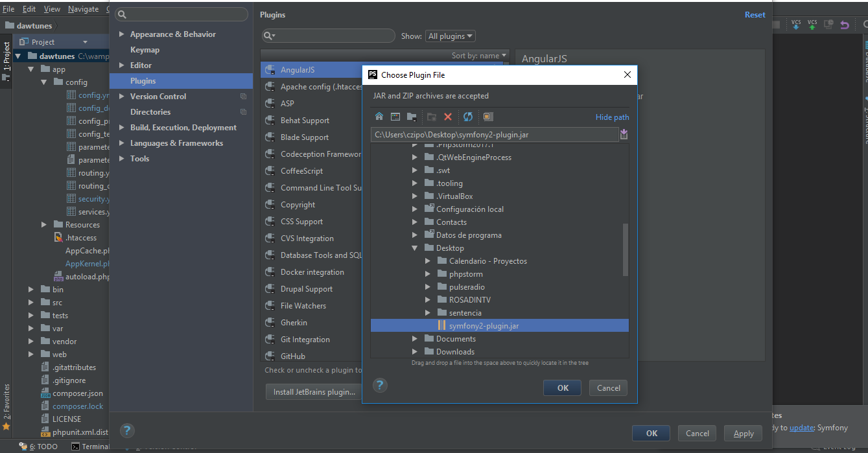Expand the phpstorm folder in chooser
This screenshot has width=868, height=453.
[428, 274]
